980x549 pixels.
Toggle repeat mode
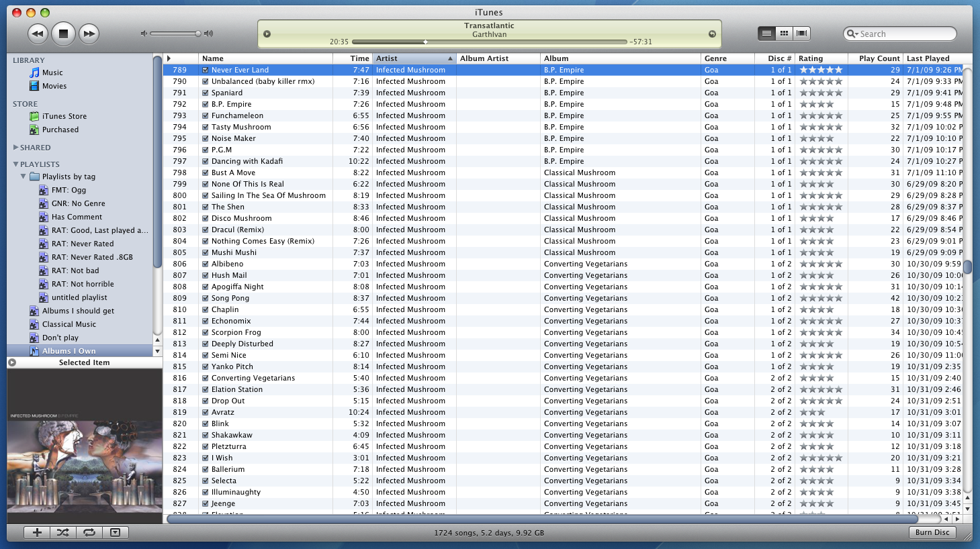tap(89, 532)
